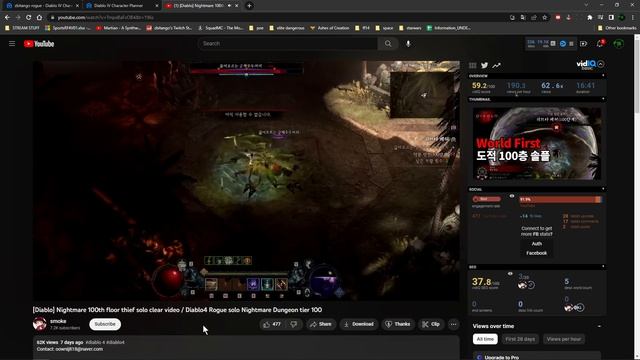The image size is (640, 360).
Task: Select the Views per hour tab
Action: 564,339
